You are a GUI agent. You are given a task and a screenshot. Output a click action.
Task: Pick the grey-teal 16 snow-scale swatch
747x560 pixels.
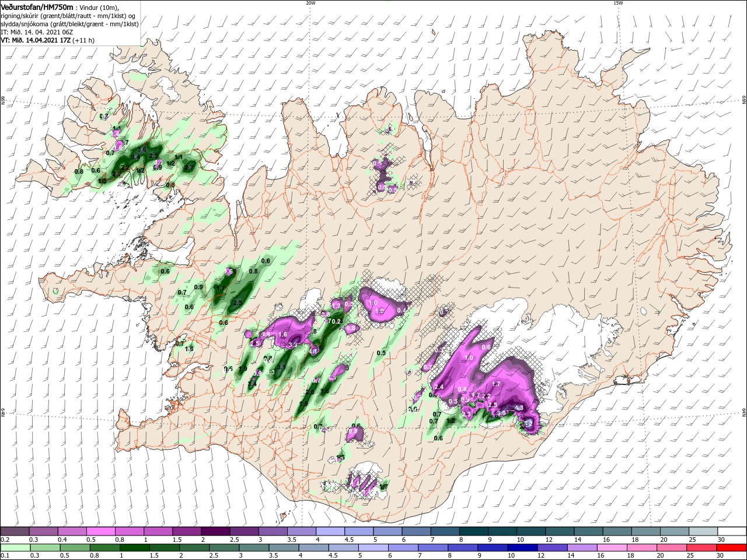617,531
